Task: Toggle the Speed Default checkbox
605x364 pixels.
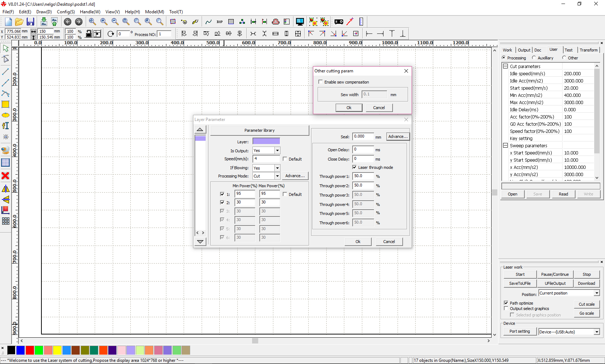Action: 285,159
